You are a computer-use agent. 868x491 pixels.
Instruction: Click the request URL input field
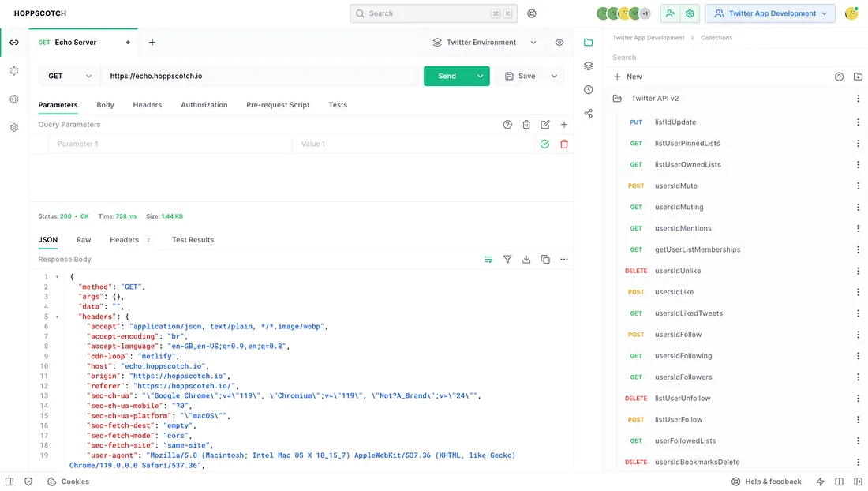point(260,76)
